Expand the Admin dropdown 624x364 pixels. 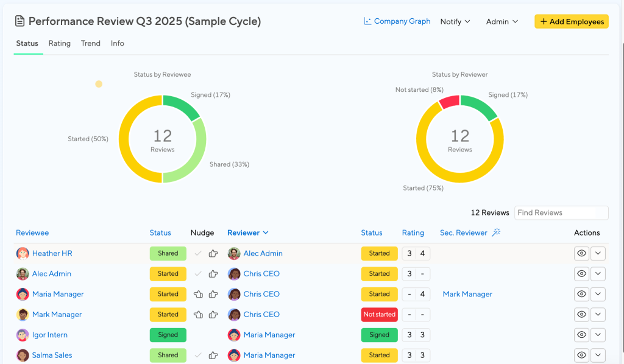(502, 21)
